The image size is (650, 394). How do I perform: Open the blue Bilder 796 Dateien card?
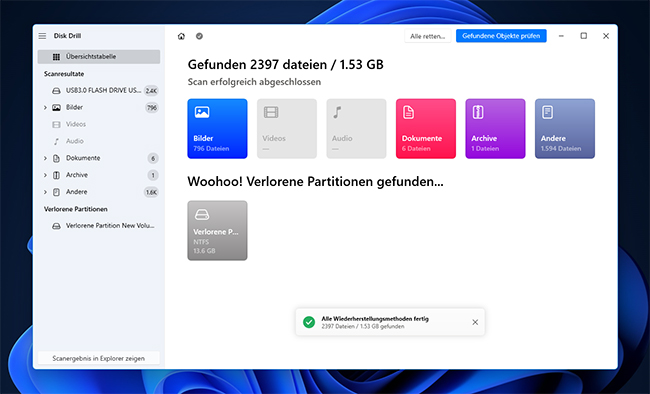tap(217, 129)
